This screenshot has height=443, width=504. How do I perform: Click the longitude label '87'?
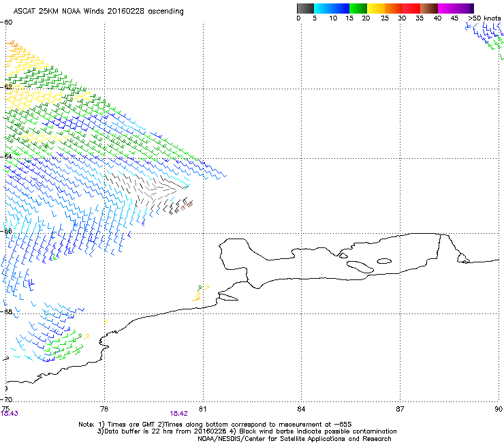point(400,409)
